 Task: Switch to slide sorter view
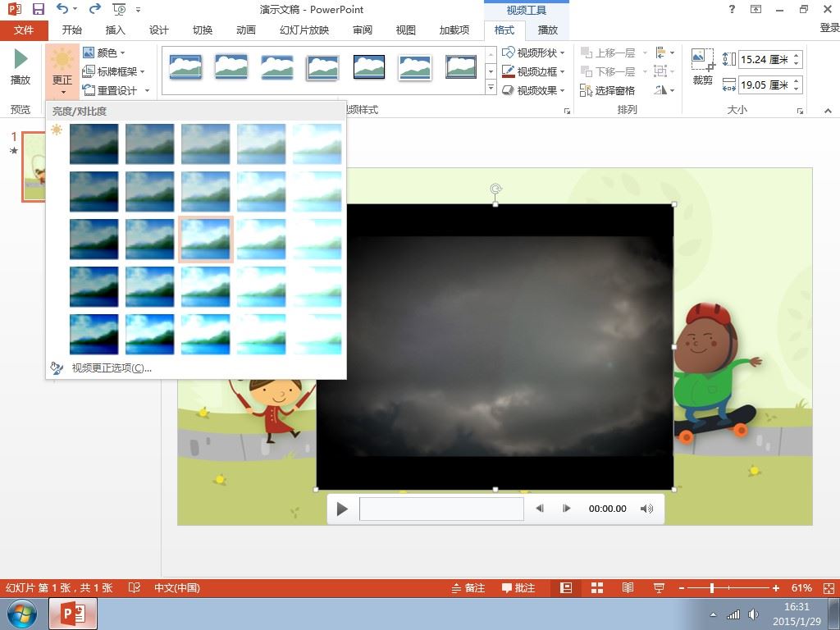tap(597, 588)
